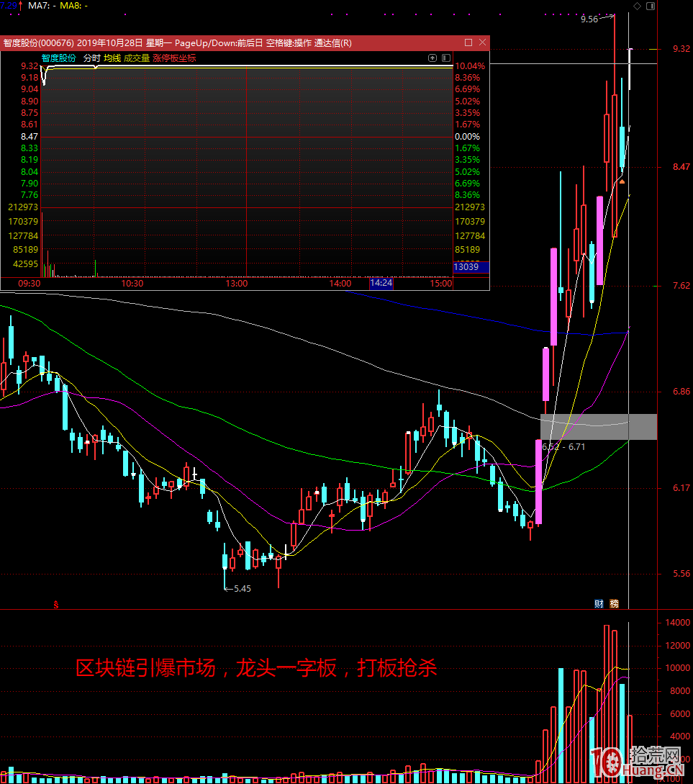Open the 财 financial info marker

click(599, 603)
